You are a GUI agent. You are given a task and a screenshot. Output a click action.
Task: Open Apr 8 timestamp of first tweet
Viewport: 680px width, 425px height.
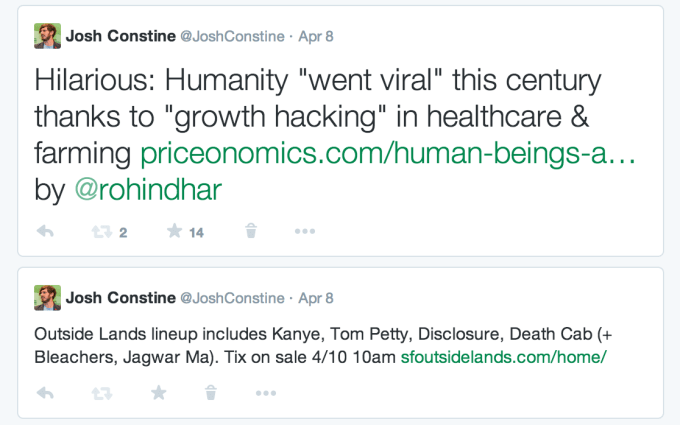point(316,37)
